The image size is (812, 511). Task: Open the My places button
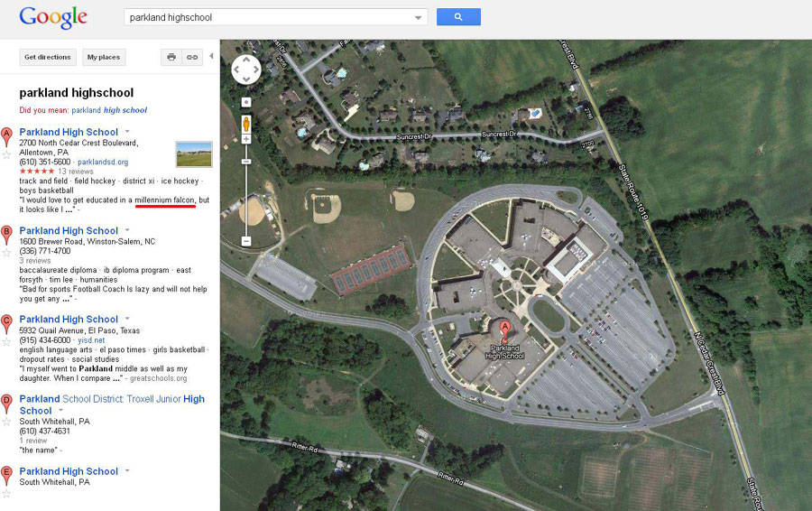104,57
